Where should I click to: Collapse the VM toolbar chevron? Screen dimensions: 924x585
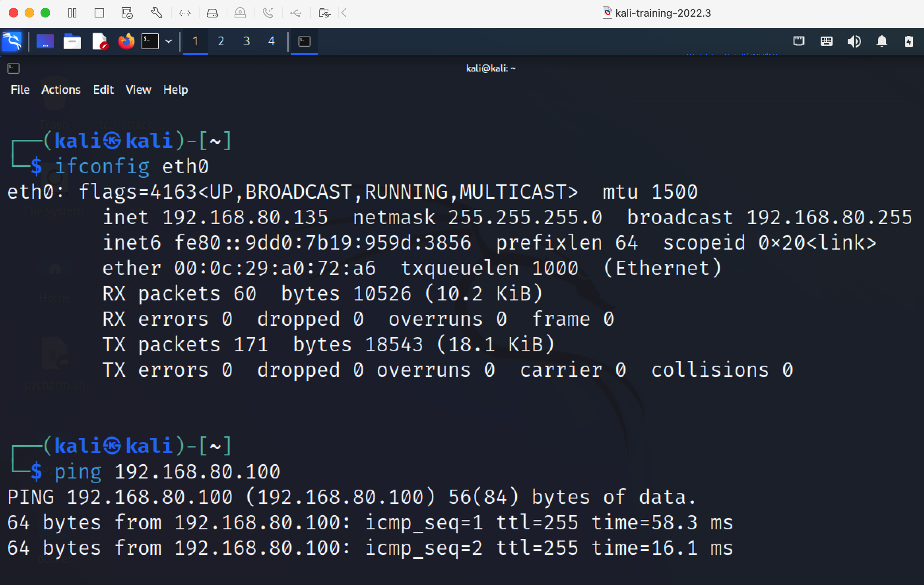point(344,13)
